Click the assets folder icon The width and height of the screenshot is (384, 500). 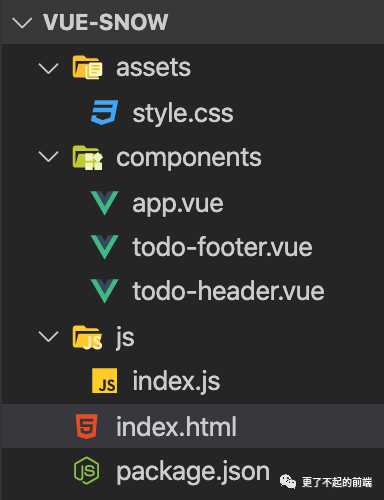click(x=87, y=67)
